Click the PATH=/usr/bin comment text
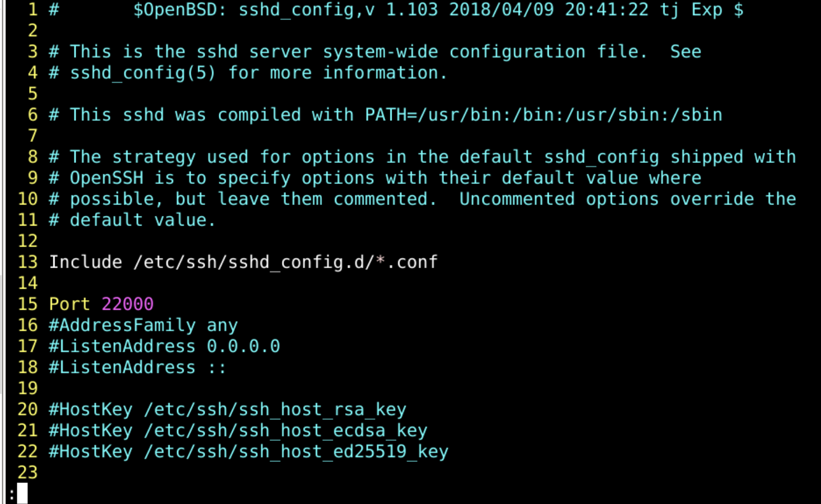The image size is (821, 504). point(543,114)
